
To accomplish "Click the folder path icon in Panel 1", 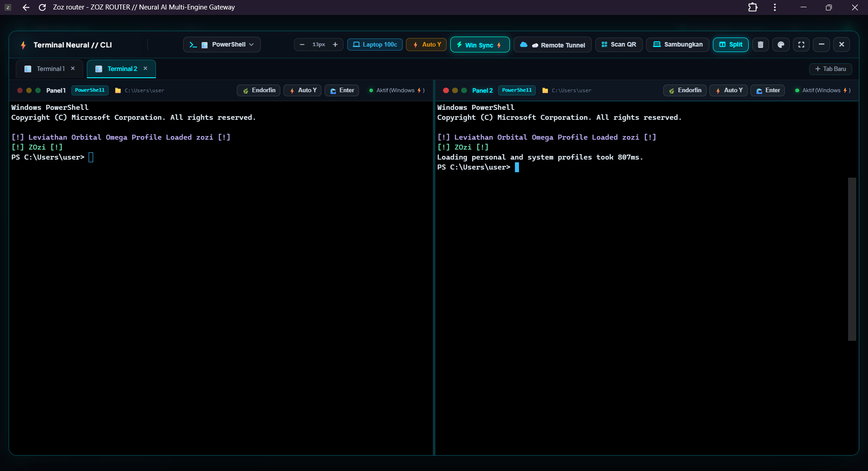I will (118, 90).
